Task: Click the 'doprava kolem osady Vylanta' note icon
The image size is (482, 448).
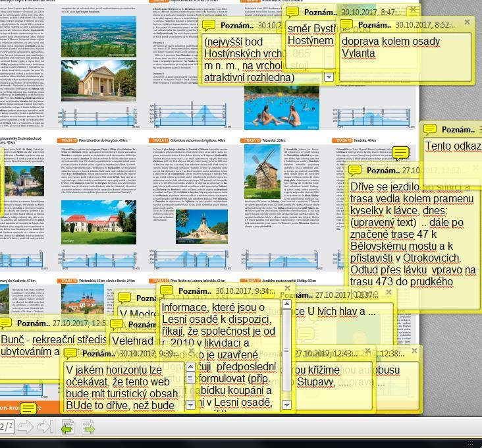Action: (346, 24)
